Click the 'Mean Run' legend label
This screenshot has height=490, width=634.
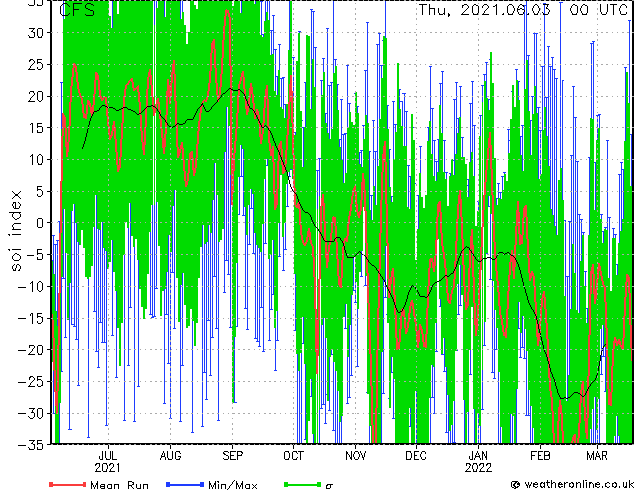click(x=119, y=485)
